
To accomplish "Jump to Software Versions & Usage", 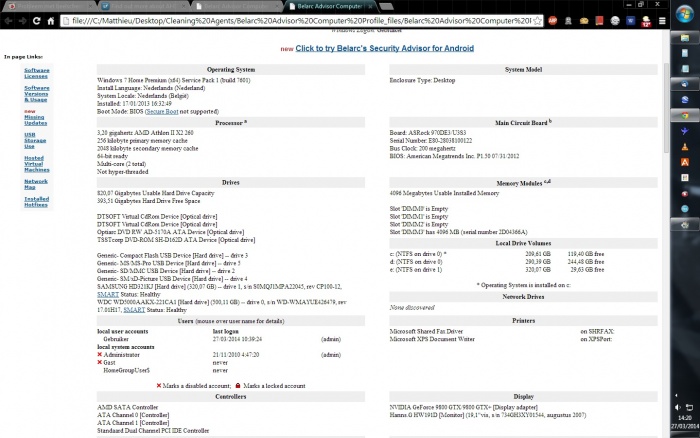I will pos(37,94).
